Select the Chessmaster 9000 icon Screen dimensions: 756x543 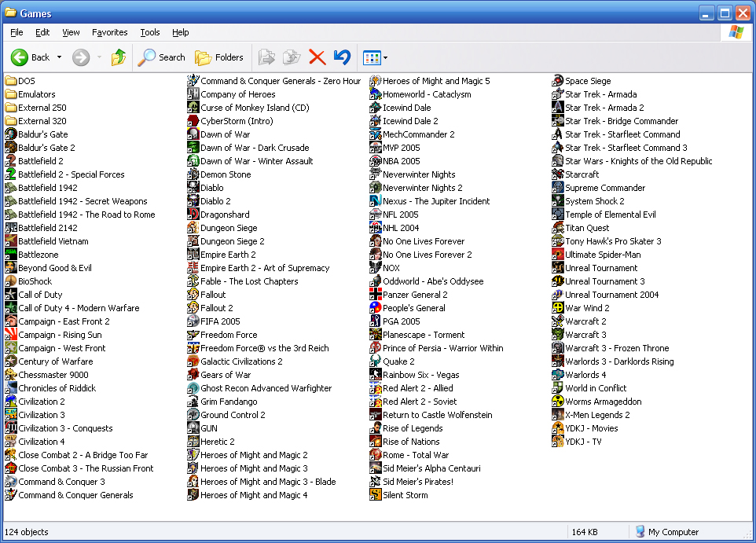(11, 375)
